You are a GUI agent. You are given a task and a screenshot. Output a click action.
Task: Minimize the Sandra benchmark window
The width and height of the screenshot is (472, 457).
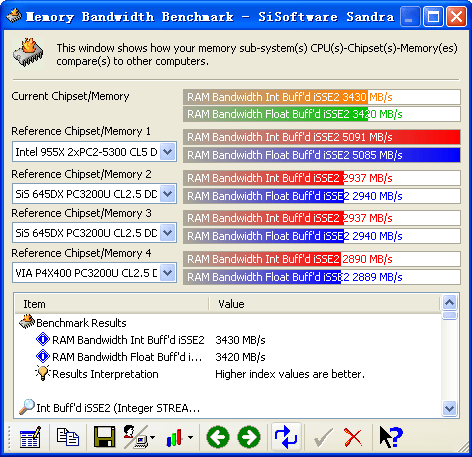[410, 16]
